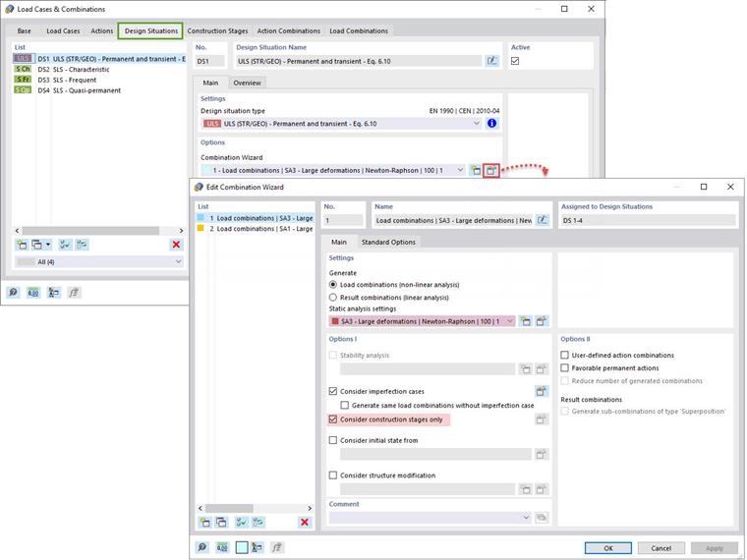Click the horizontal scrollbar under design situations list
The width and height of the screenshot is (747, 560).
90,231
